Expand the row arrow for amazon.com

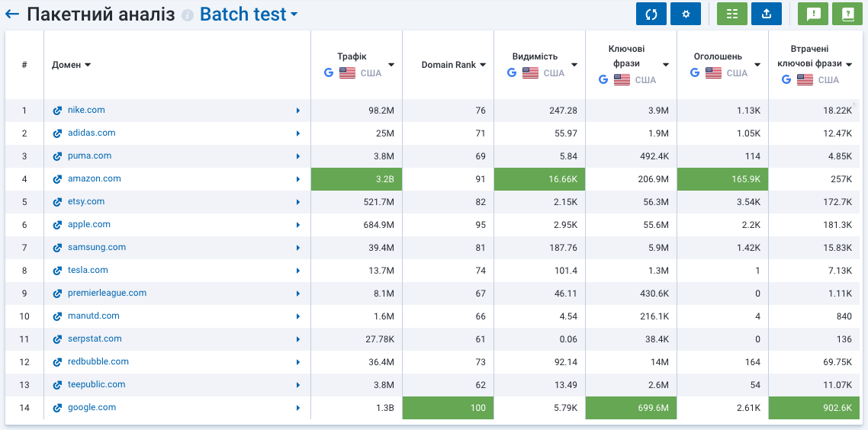tap(298, 179)
